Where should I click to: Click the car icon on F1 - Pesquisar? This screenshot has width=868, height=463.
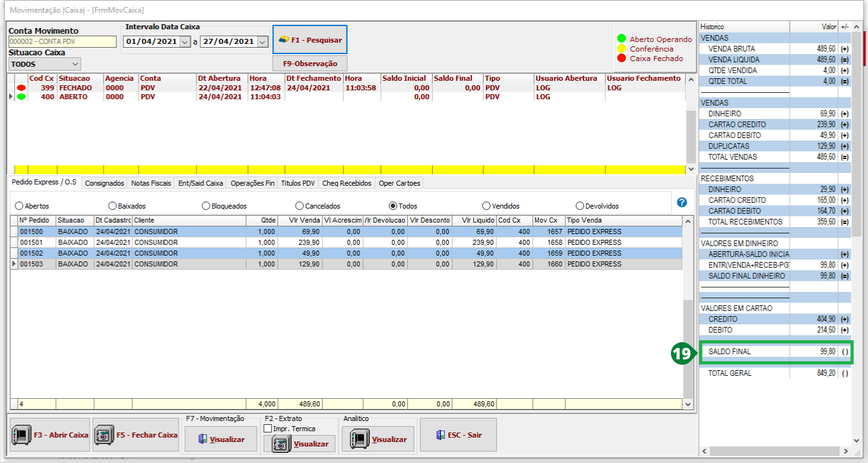coord(283,39)
